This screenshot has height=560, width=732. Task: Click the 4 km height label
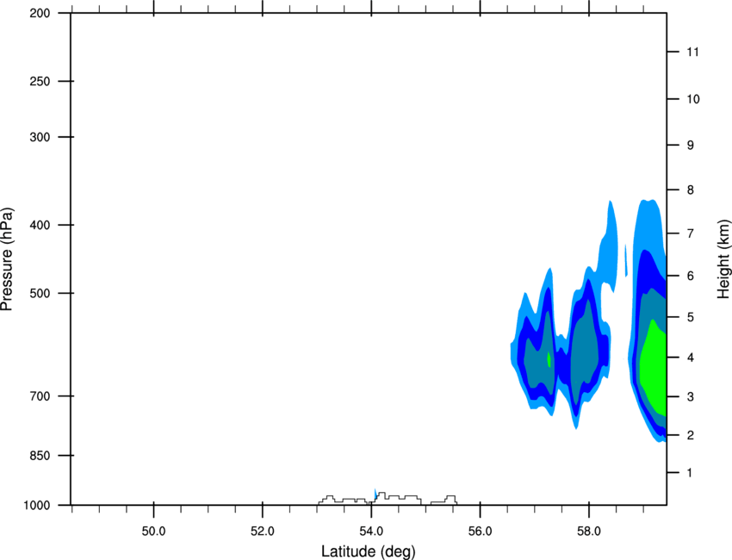pos(691,358)
